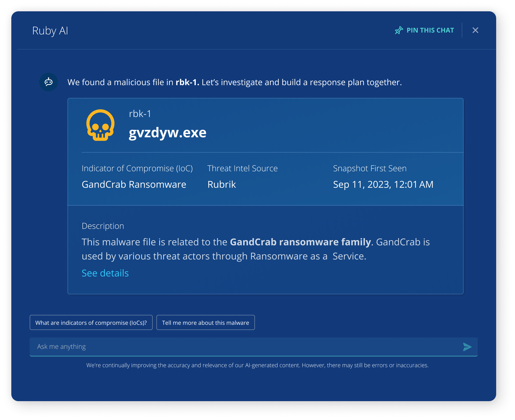The image size is (515, 420).
Task: Click the bold 'rbk-1.' in the chat message
Action: [x=187, y=82]
